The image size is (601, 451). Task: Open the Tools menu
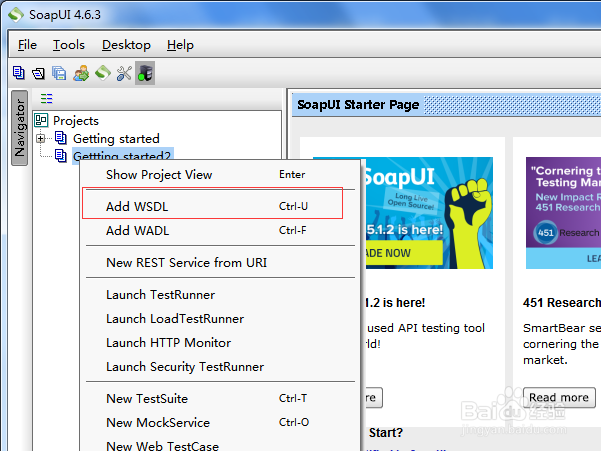pos(69,45)
